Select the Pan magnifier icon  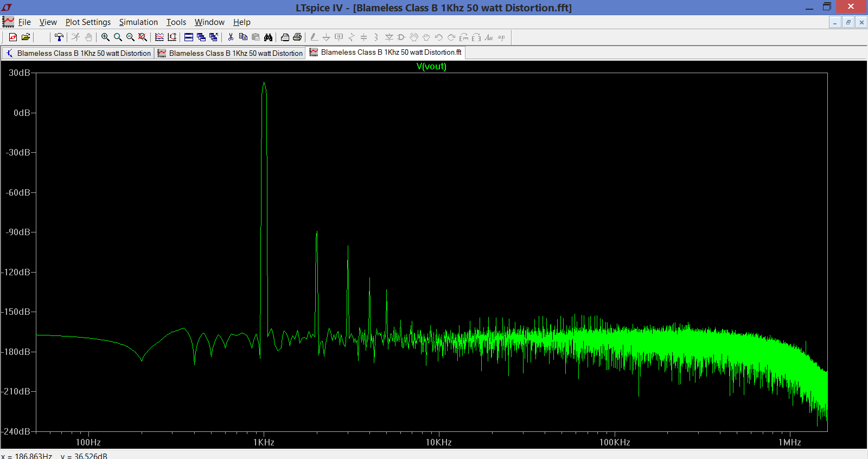click(118, 37)
